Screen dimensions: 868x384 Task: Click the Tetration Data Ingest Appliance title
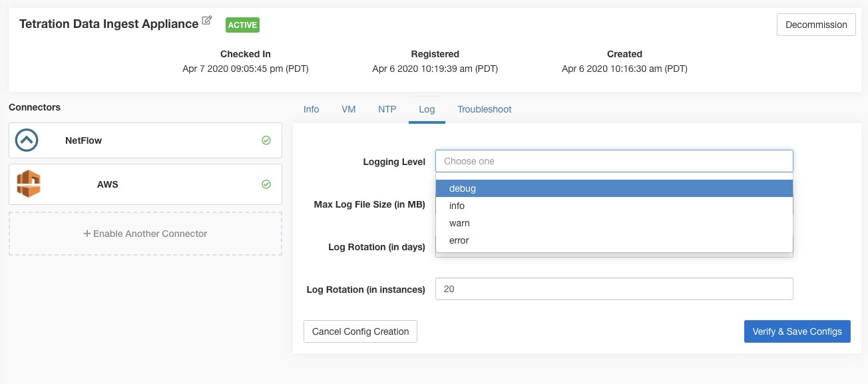coord(108,24)
